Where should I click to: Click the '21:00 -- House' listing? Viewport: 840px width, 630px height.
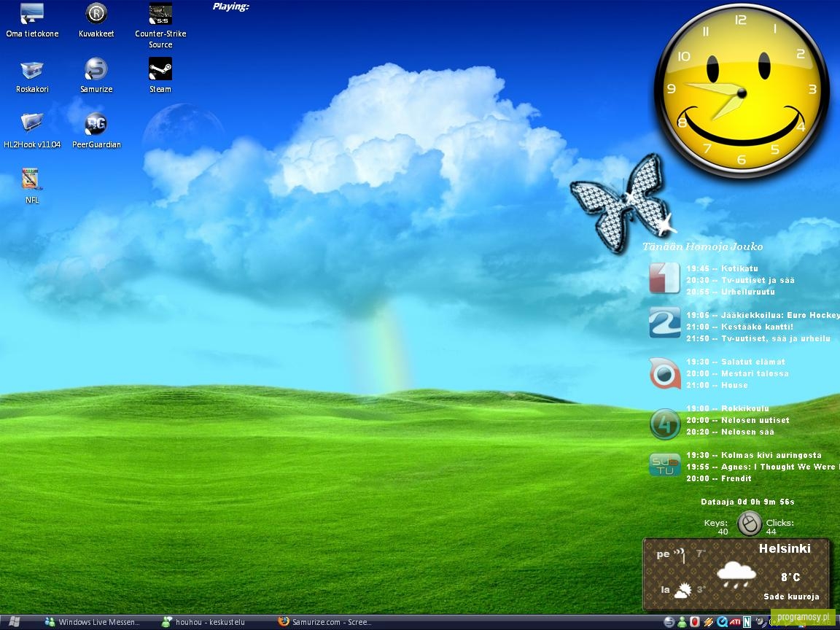pyautogui.click(x=717, y=385)
